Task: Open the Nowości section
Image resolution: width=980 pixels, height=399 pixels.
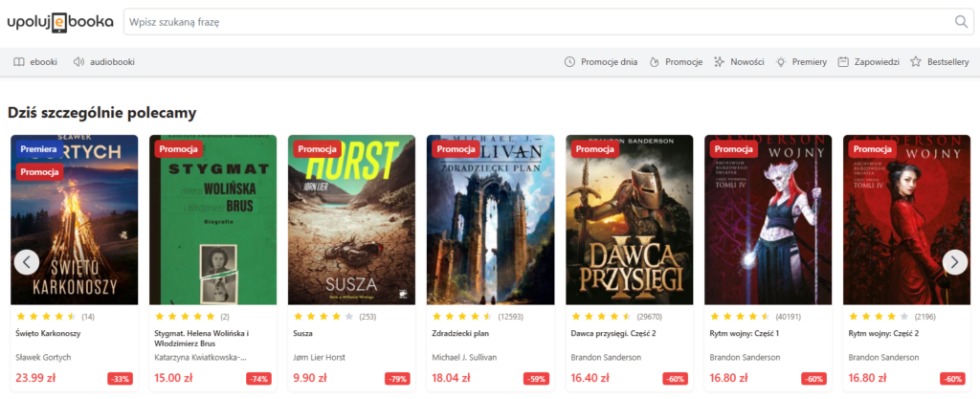Action: pos(739,62)
